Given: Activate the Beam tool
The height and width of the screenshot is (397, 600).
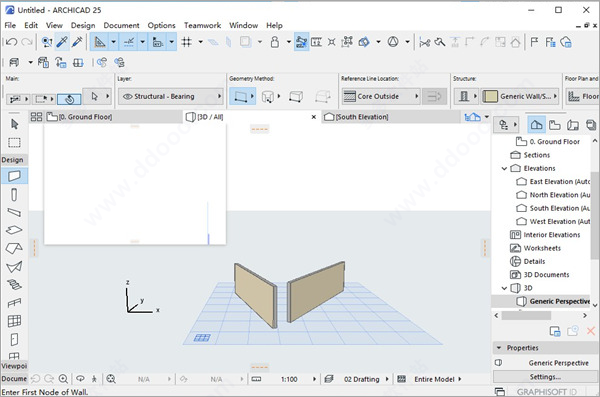Looking at the screenshot, I should click(14, 212).
